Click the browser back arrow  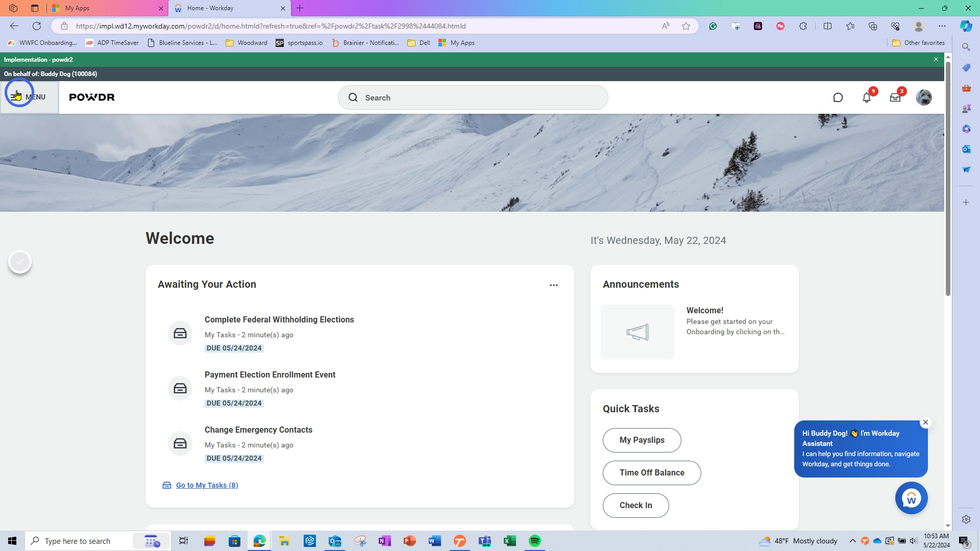(14, 26)
